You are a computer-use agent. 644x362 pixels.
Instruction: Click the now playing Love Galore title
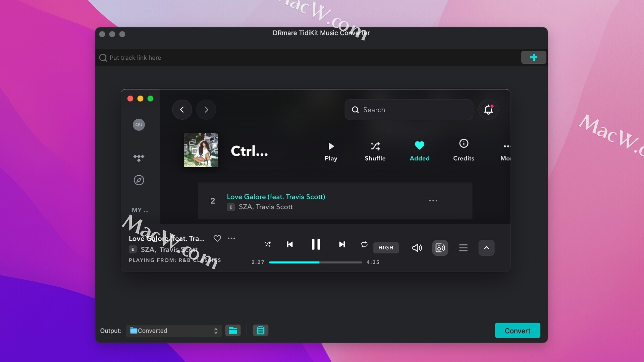click(x=167, y=238)
